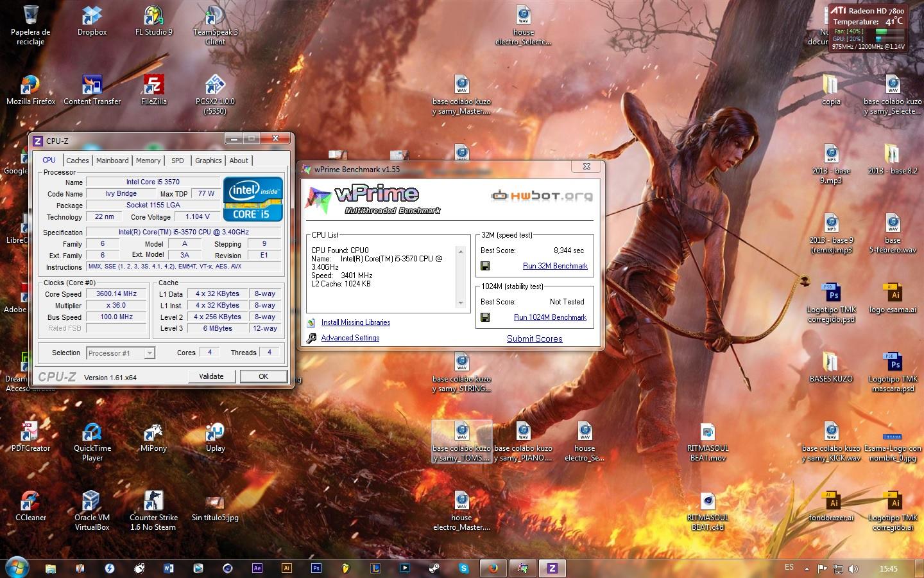The image size is (924, 578).
Task: Click the Validate button in CPU-Z
Action: 211,376
